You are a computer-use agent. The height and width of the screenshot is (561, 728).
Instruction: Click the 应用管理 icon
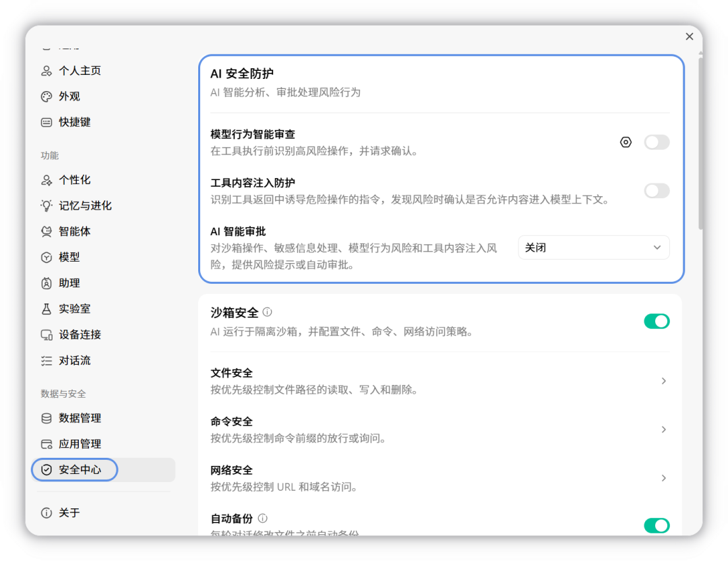[47, 444]
